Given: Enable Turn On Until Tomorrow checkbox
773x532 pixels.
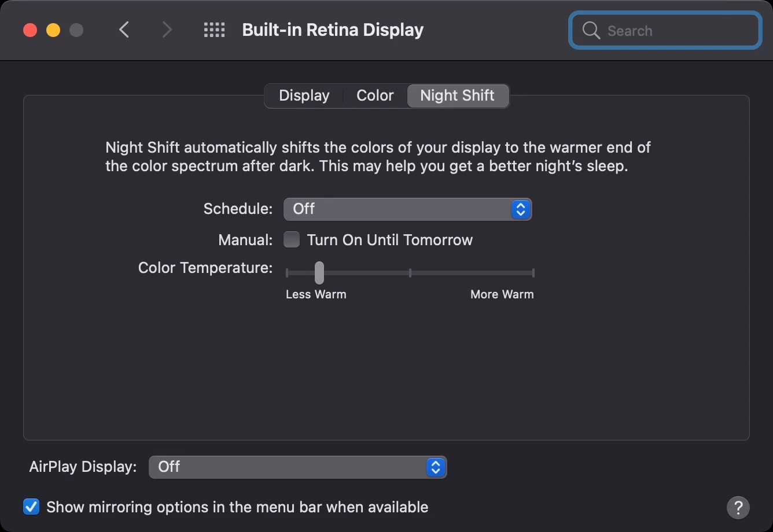Looking at the screenshot, I should coord(292,239).
